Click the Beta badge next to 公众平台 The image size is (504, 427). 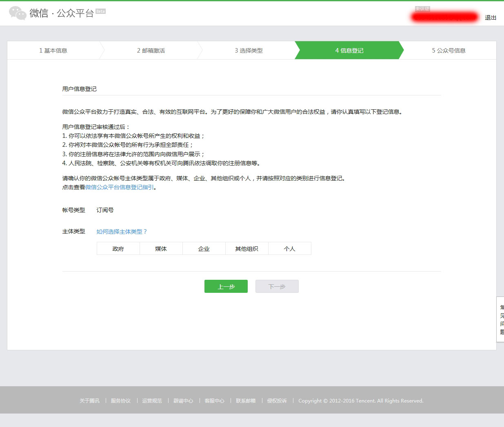click(x=100, y=11)
